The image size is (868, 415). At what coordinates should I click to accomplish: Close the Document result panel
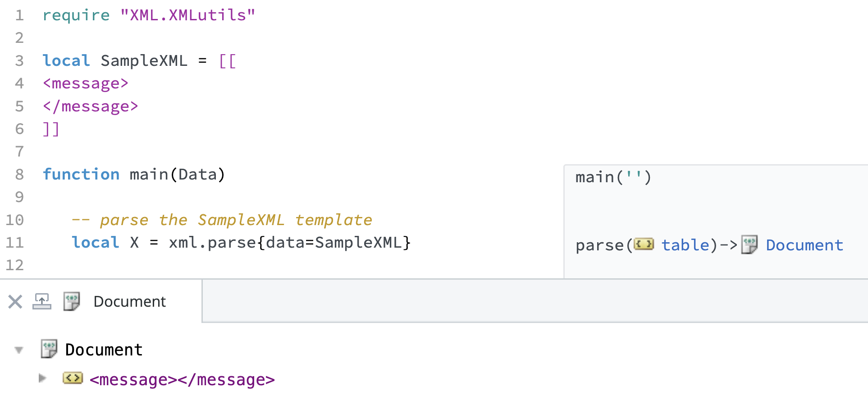[x=15, y=301]
